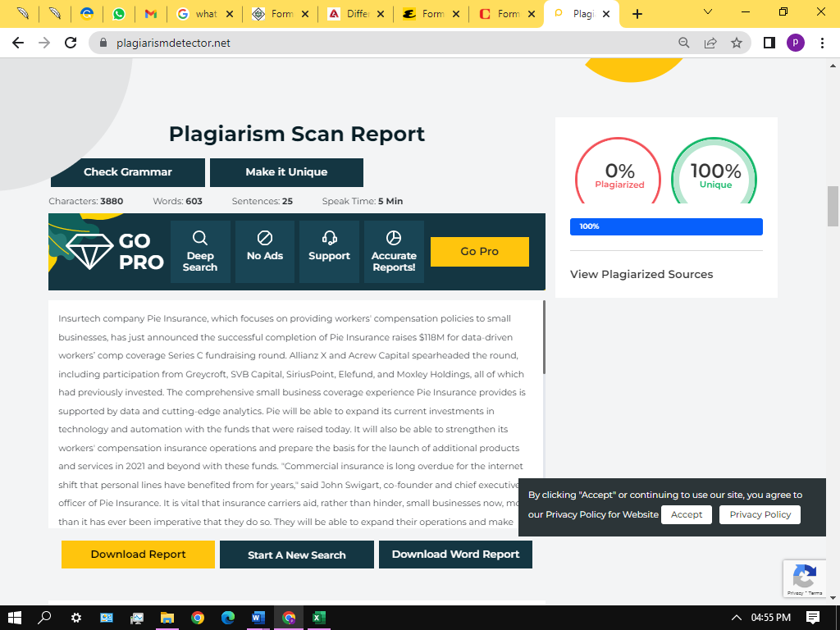This screenshot has height=630, width=840.
Task: Click the No Ads feature tile
Action: click(265, 252)
